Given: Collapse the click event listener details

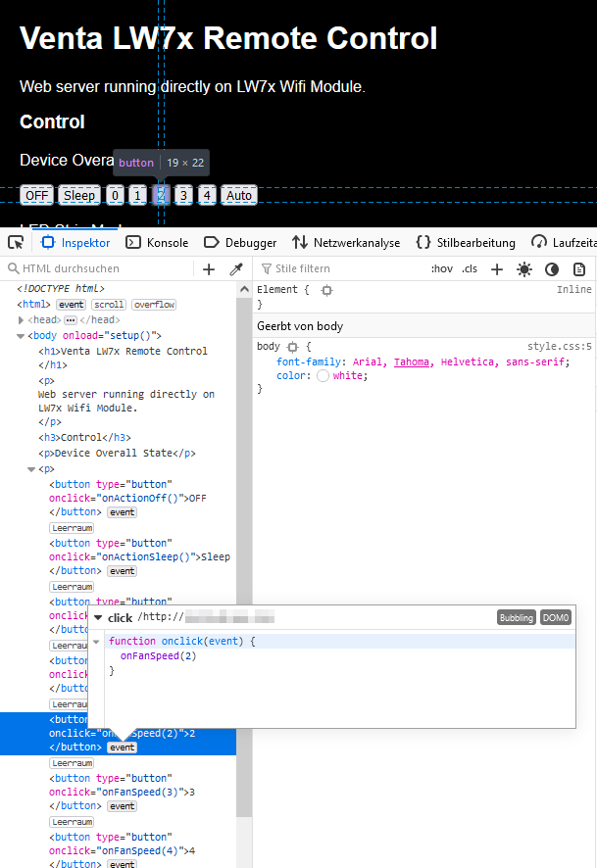Looking at the screenshot, I should click(x=97, y=618).
